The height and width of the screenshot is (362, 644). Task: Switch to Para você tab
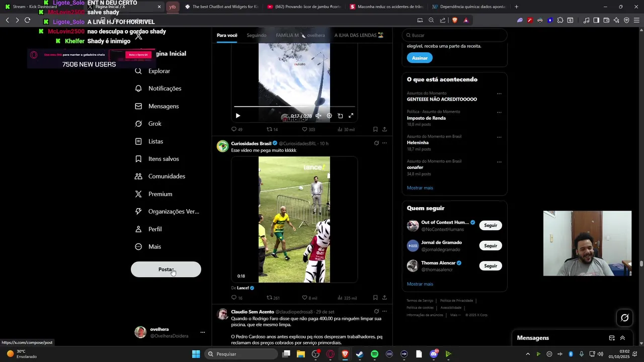[x=227, y=35]
